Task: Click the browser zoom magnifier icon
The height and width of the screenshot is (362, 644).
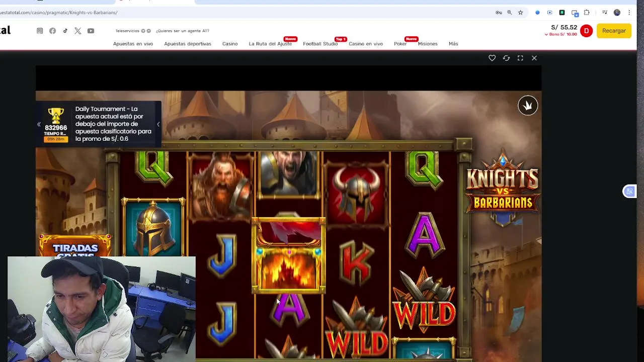Action: [x=510, y=13]
